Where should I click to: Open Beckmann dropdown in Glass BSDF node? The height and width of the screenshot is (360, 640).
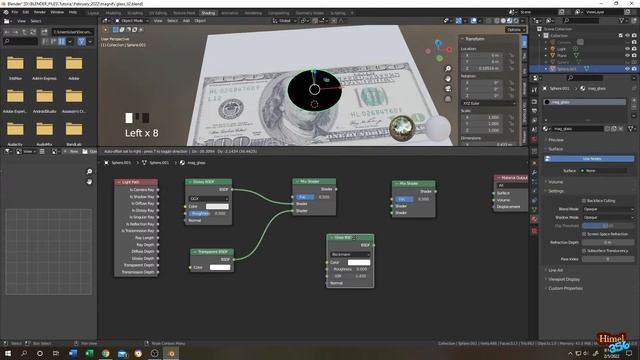tap(350, 254)
